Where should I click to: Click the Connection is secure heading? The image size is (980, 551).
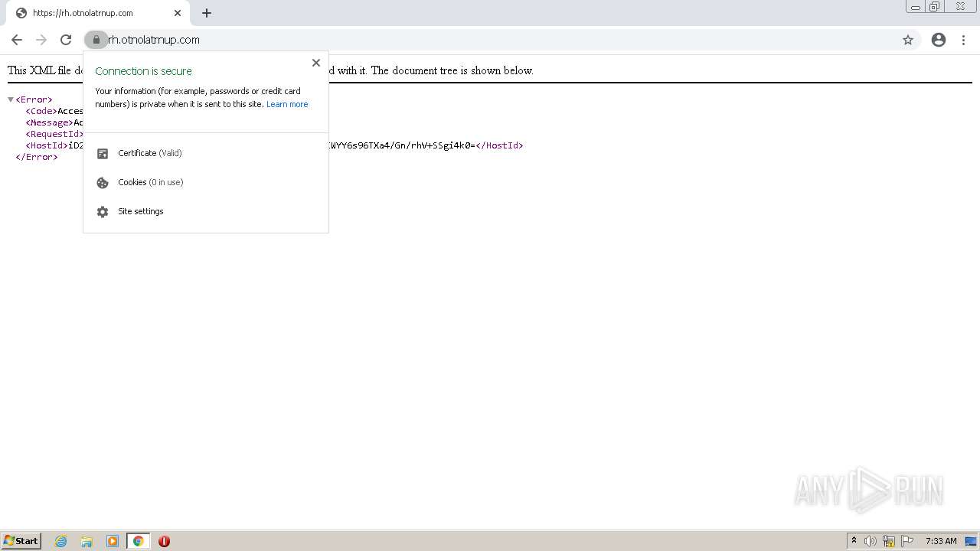pos(143,71)
